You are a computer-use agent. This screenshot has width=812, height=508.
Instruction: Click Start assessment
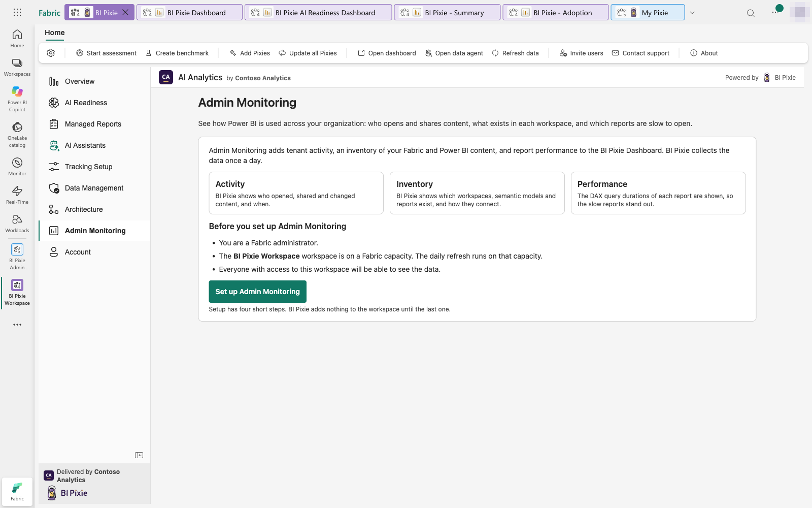coord(106,53)
